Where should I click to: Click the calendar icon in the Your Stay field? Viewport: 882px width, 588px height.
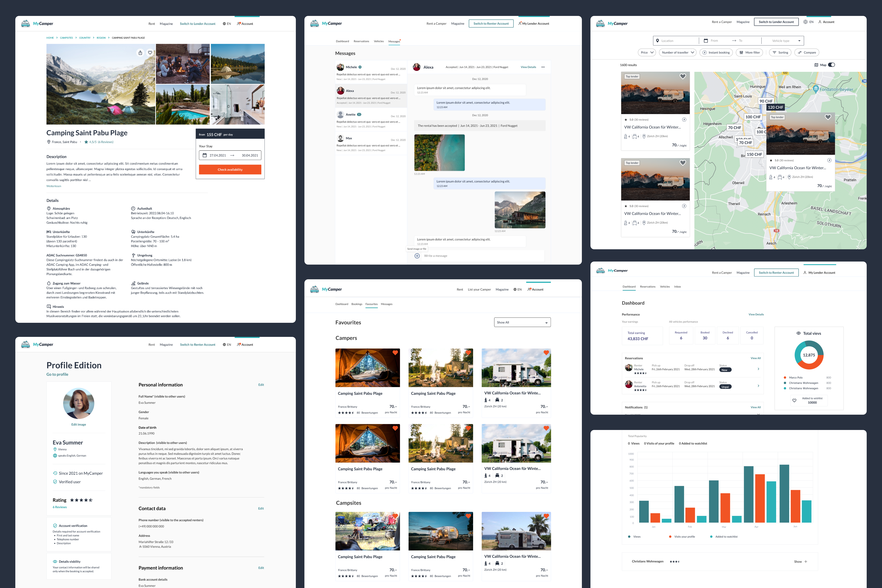(204, 155)
